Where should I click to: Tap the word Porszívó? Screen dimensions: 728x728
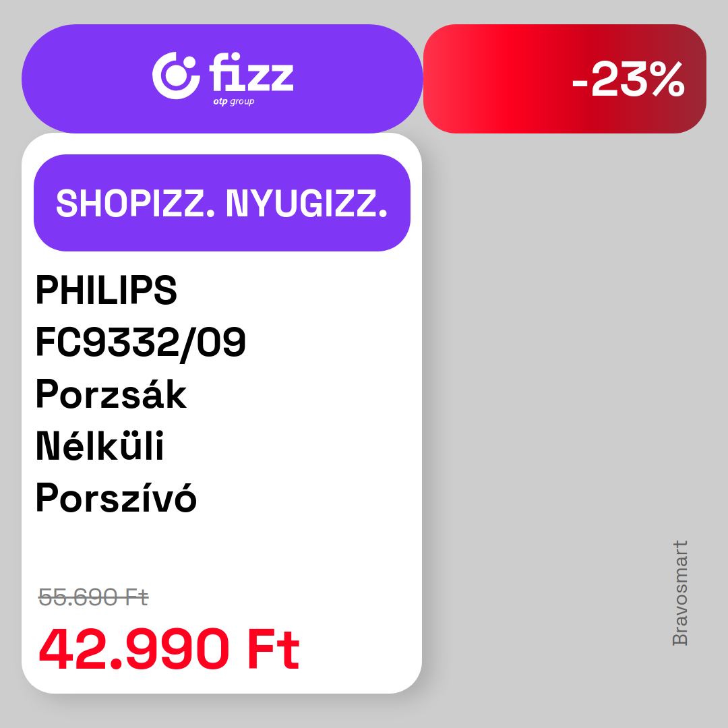click(116, 497)
